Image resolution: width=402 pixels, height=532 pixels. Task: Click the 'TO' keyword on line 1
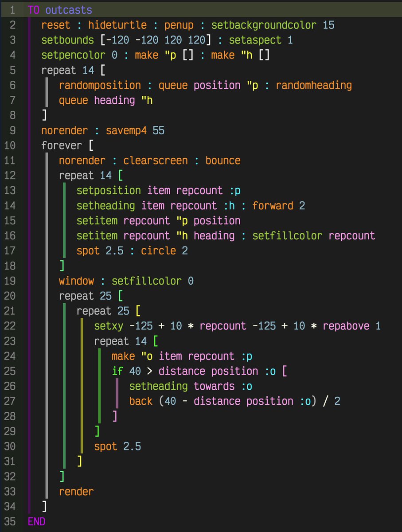pos(33,10)
